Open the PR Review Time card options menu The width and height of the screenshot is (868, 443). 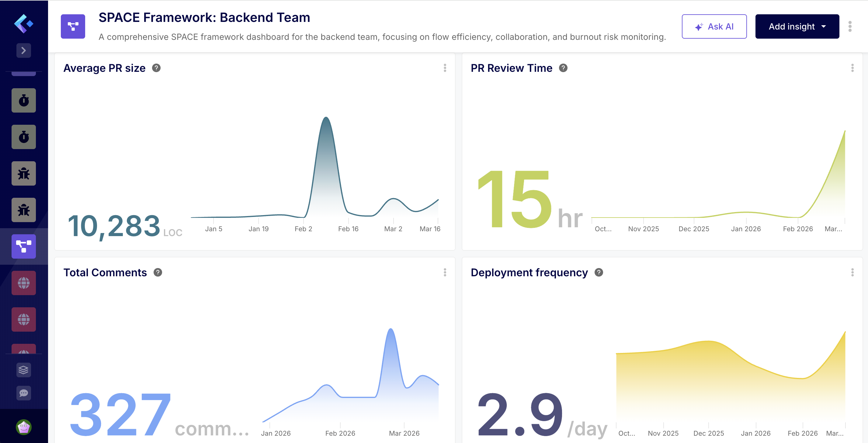point(852,68)
